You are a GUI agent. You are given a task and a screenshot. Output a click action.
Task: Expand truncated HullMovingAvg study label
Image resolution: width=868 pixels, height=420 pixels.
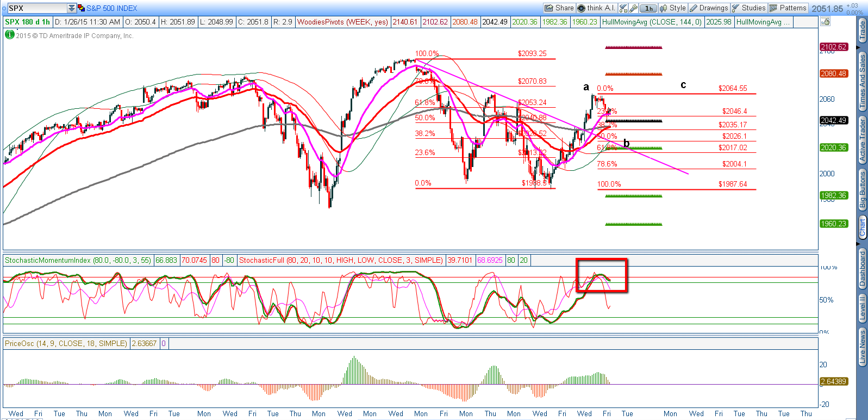(x=763, y=22)
